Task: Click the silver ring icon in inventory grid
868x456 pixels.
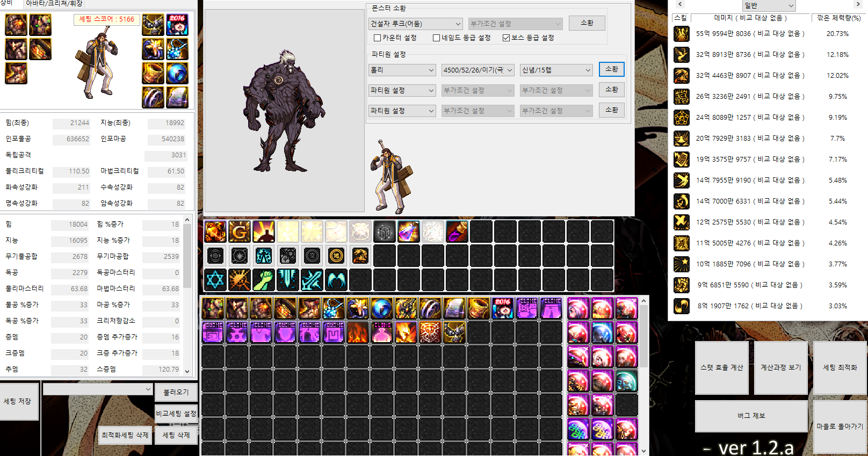Action: click(430, 308)
